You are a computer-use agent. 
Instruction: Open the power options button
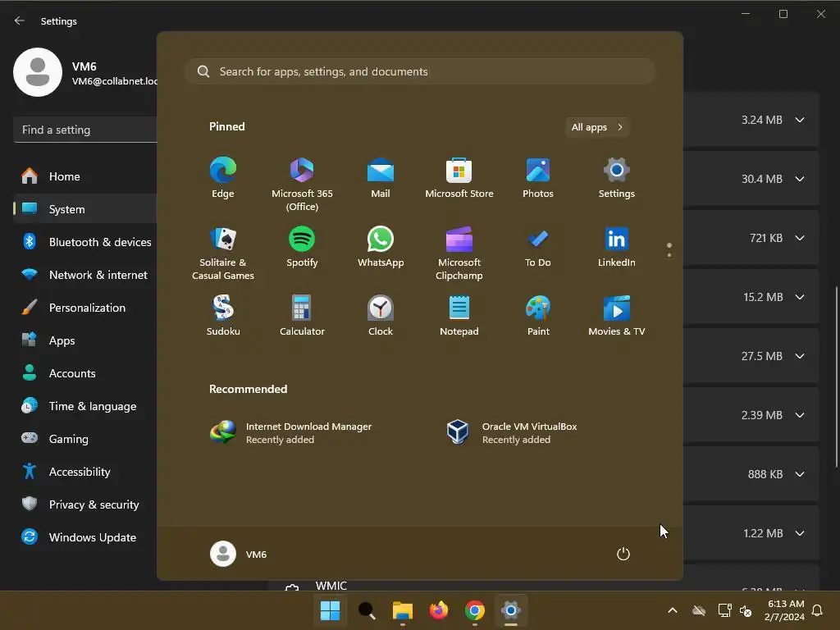click(x=623, y=554)
